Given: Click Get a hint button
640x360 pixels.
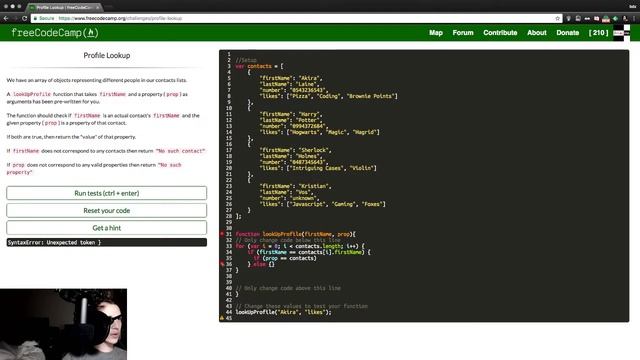Looking at the screenshot, I should tap(107, 228).
